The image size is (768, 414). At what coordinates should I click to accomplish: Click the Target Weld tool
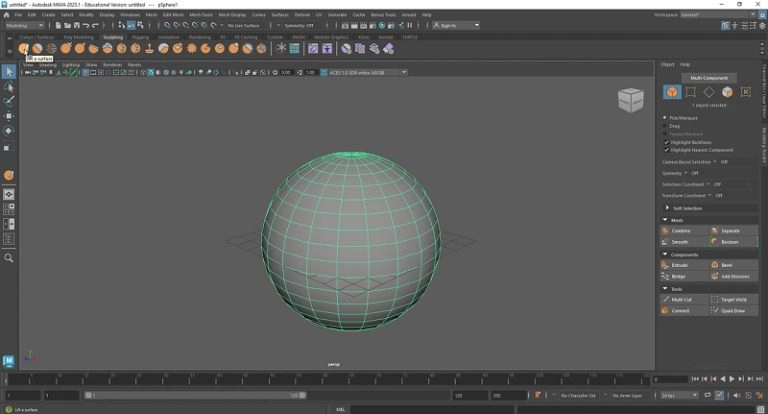pyautogui.click(x=733, y=299)
